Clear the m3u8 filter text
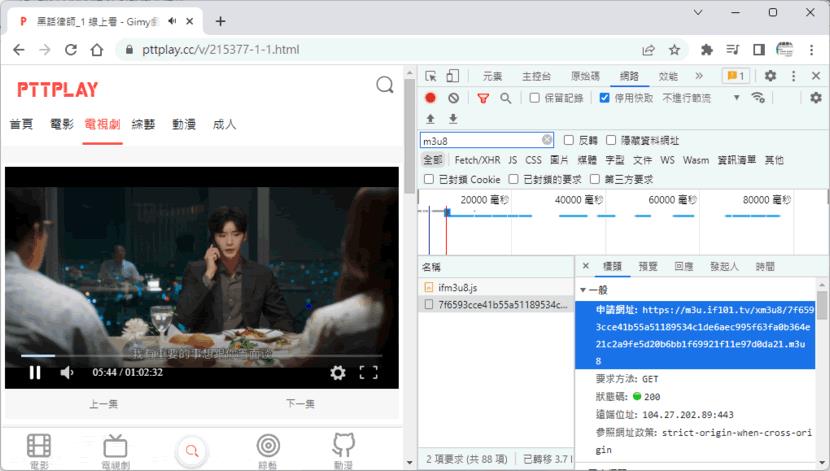This screenshot has height=471, width=830. coord(547,140)
